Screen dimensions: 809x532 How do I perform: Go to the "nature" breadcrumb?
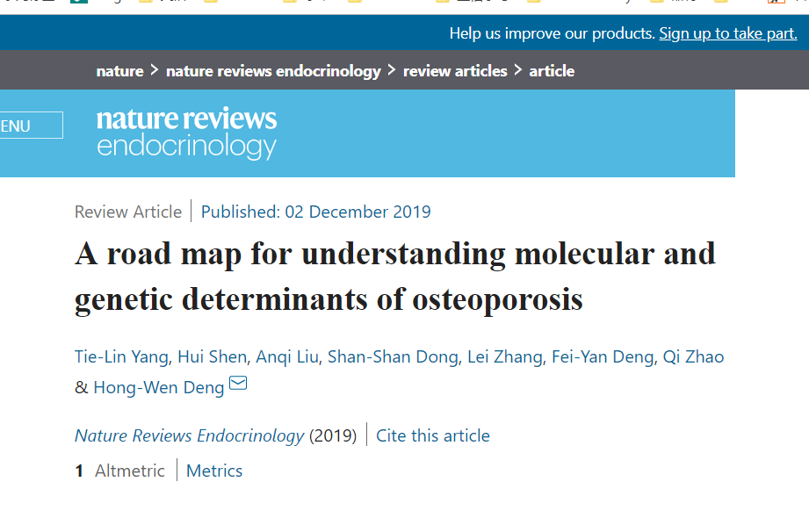(x=119, y=71)
